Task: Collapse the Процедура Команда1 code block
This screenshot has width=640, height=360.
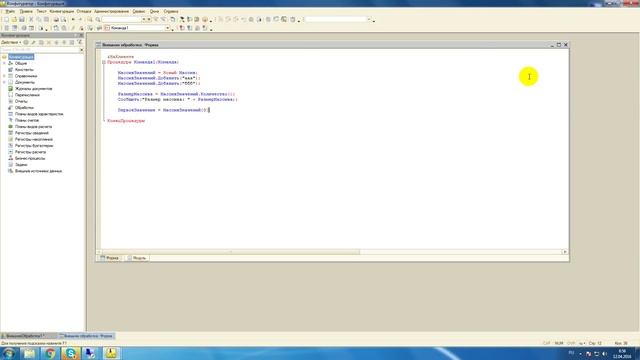Action: pos(104,62)
